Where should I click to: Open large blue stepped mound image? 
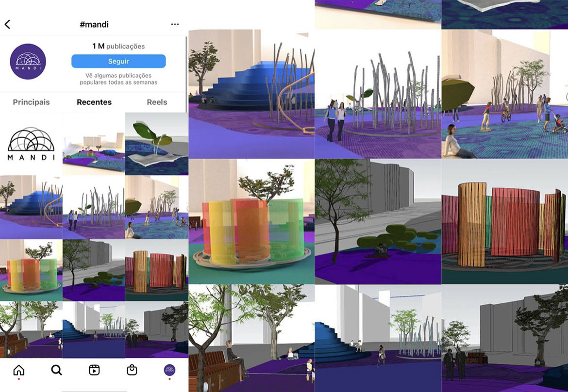point(251,94)
